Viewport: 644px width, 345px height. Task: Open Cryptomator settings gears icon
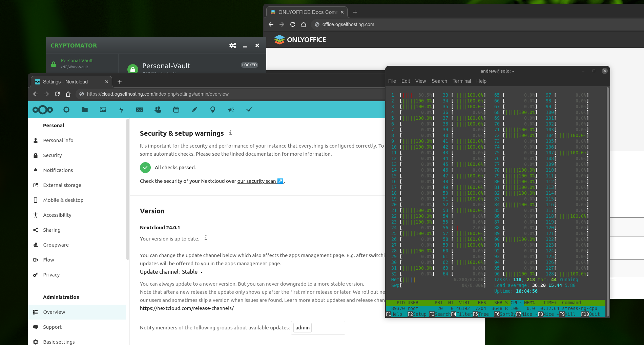click(x=233, y=45)
